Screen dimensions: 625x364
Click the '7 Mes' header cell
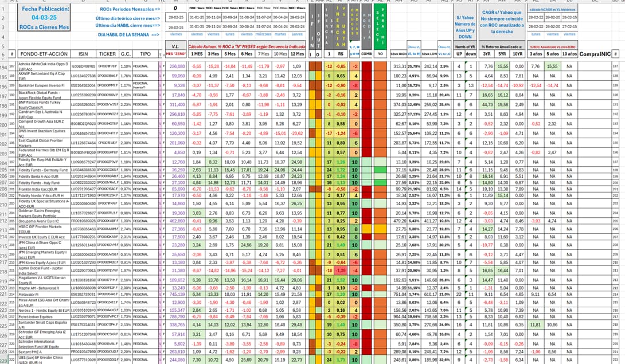[x=263, y=54]
